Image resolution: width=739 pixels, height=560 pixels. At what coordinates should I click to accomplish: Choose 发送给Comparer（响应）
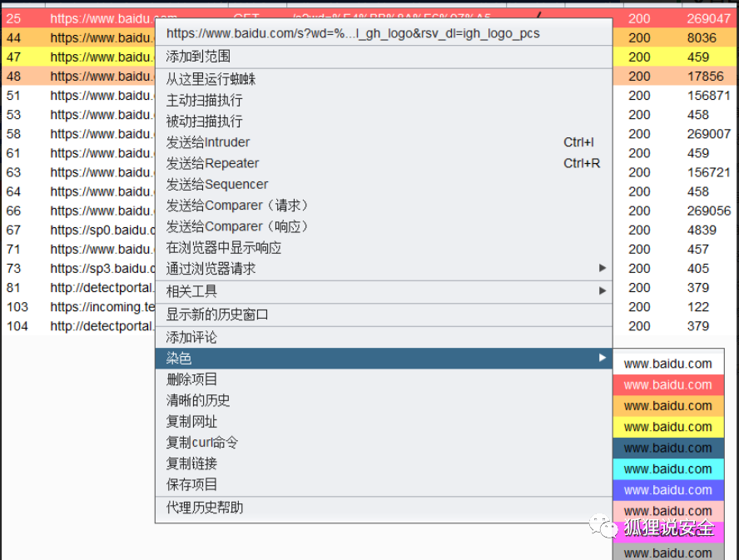(x=384, y=226)
